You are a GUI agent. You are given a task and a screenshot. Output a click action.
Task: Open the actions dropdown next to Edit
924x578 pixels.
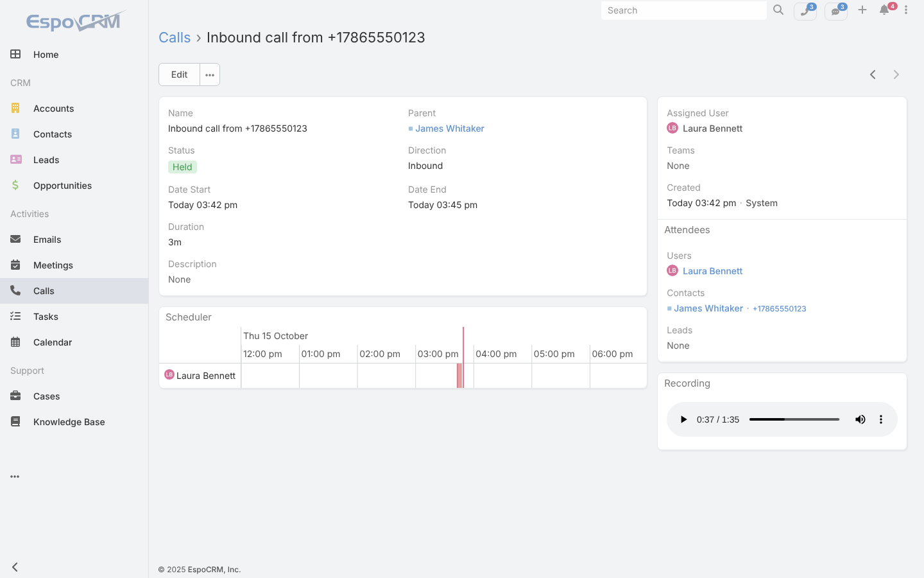[210, 74]
